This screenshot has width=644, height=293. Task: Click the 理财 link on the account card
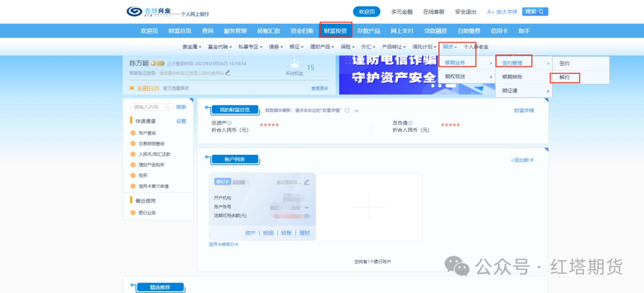tap(305, 233)
